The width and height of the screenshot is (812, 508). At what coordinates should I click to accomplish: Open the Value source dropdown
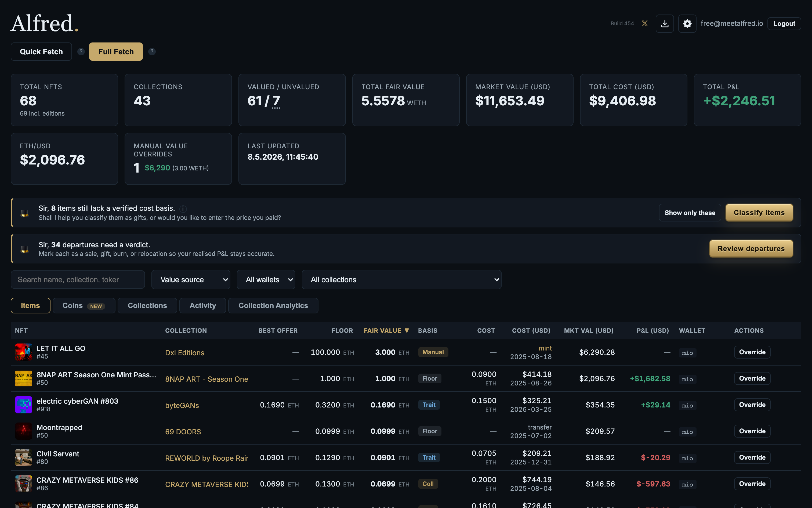click(x=191, y=280)
